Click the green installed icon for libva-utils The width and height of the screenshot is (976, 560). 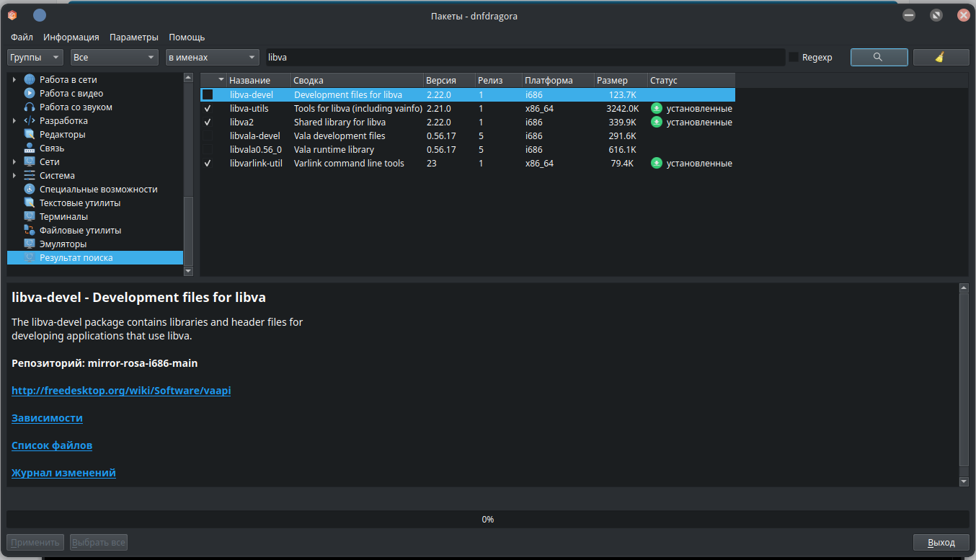click(x=656, y=108)
